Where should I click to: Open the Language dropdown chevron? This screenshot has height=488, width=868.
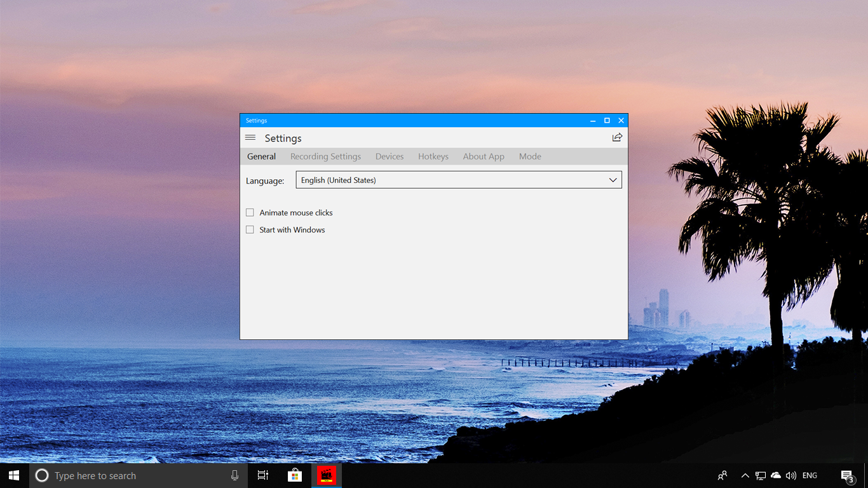pyautogui.click(x=613, y=180)
